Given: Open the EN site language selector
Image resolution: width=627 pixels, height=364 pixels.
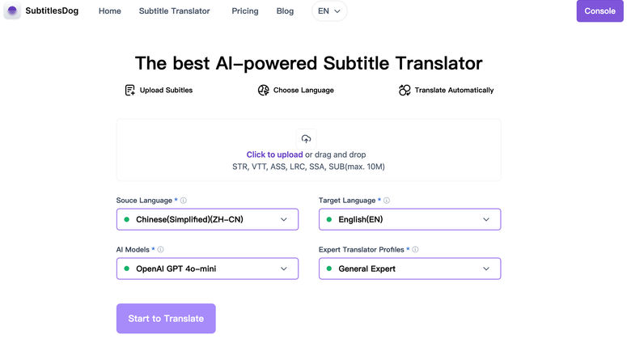Looking at the screenshot, I should (x=329, y=11).
